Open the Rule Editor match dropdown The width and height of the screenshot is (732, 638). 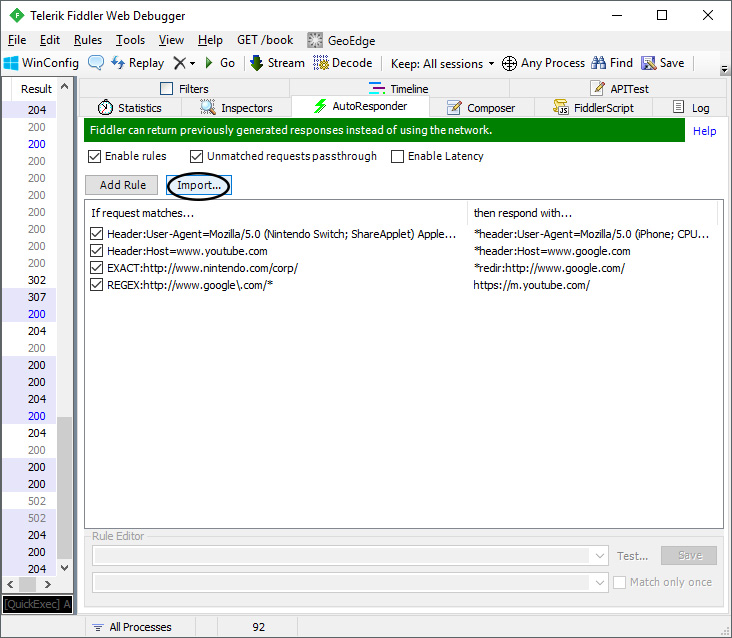pos(599,556)
